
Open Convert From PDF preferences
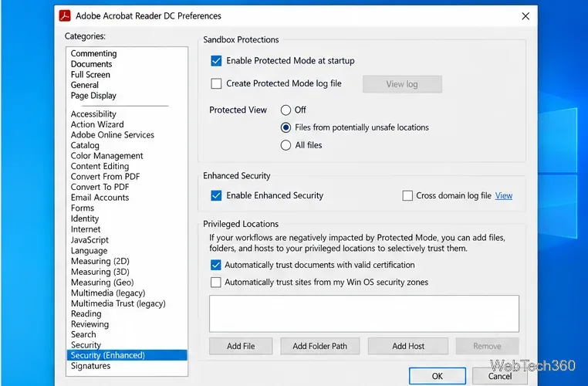(x=106, y=177)
